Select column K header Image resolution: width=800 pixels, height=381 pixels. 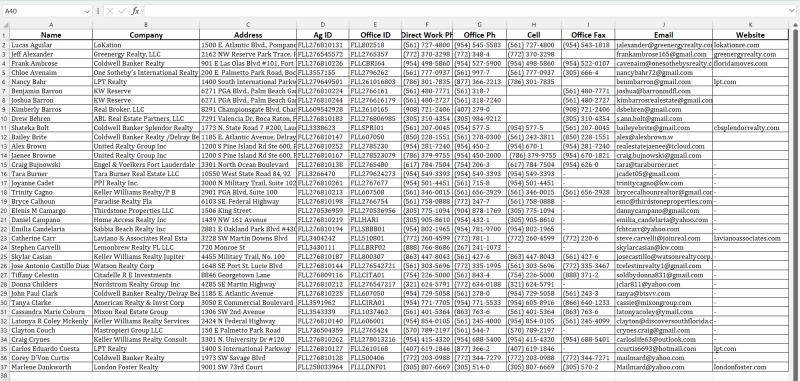[751, 24]
